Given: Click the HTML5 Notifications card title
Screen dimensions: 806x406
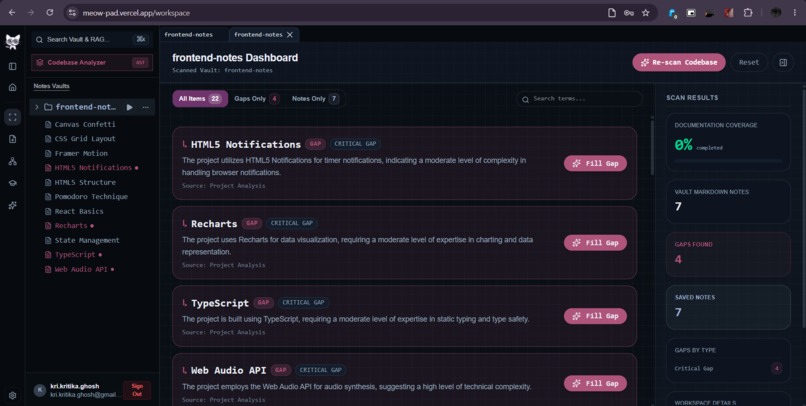Looking at the screenshot, I should pyautogui.click(x=246, y=144).
